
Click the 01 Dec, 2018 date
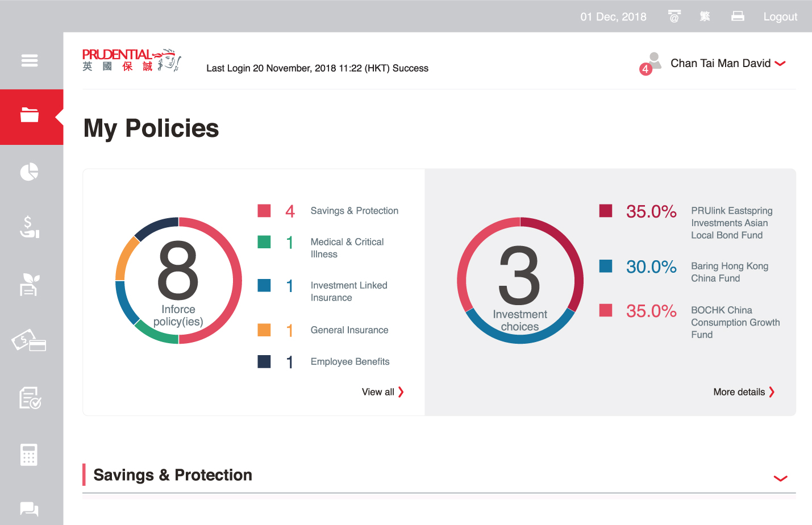tap(613, 17)
